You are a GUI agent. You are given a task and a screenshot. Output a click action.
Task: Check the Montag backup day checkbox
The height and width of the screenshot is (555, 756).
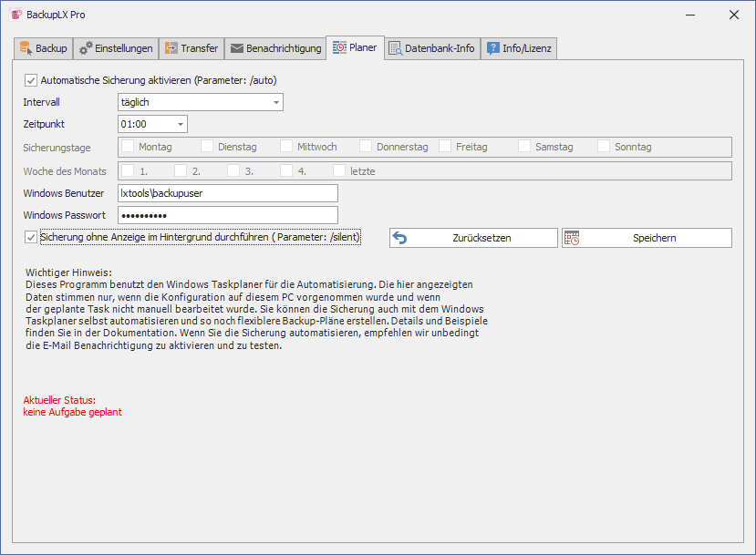tap(129, 146)
